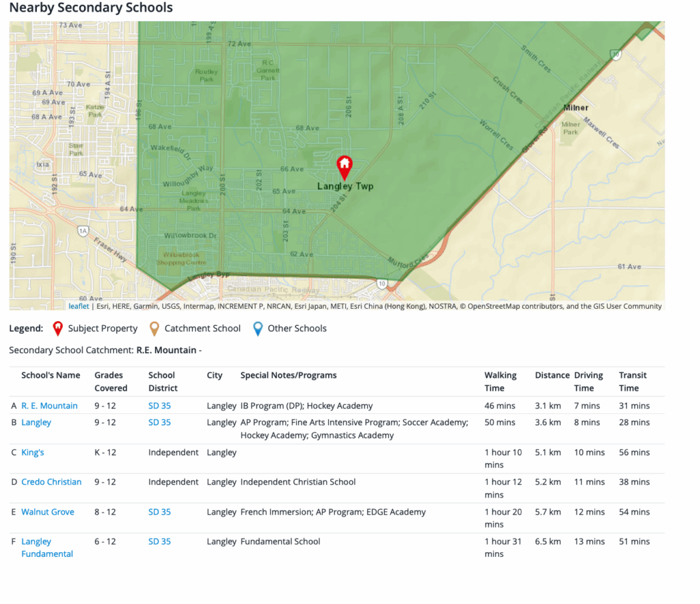This screenshot has width=700, height=604.
Task: Click the Highway 1A shield on the map
Action: click(x=83, y=232)
